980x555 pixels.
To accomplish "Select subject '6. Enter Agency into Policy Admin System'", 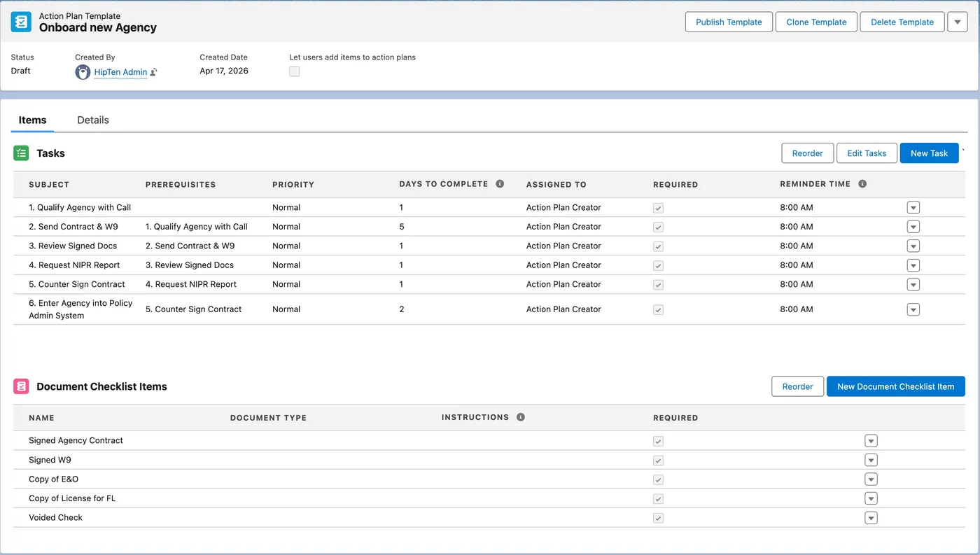I will click(x=80, y=309).
